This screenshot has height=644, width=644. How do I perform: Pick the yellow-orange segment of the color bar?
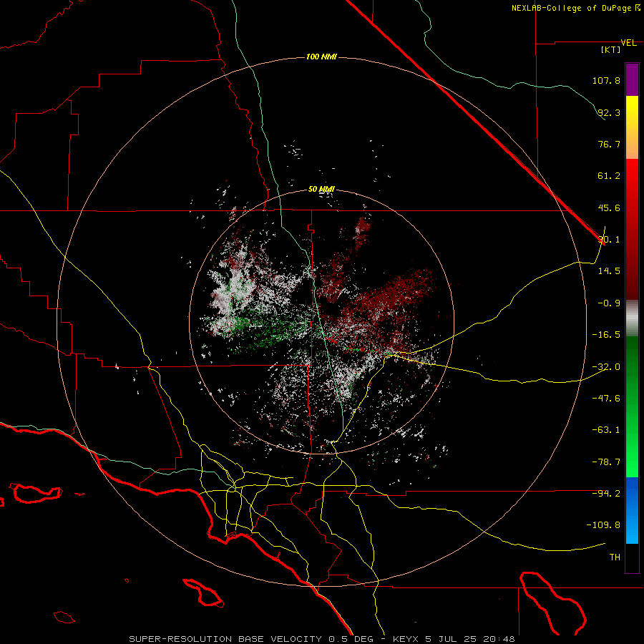(632, 128)
